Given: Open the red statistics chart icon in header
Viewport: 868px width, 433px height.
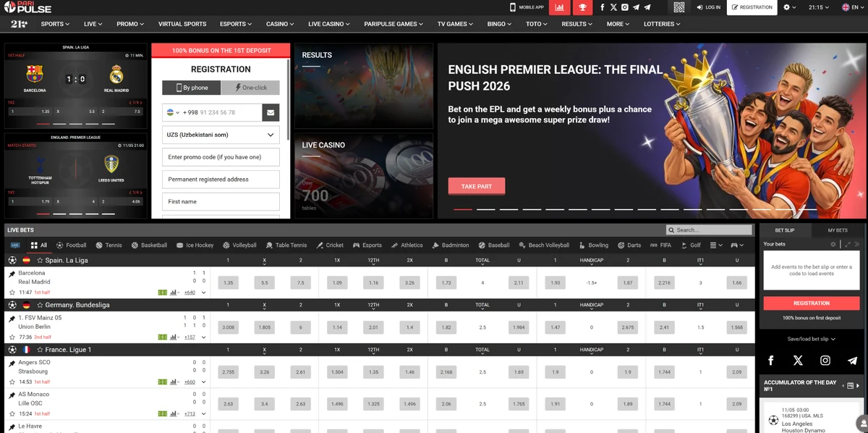Looking at the screenshot, I should pyautogui.click(x=559, y=7).
